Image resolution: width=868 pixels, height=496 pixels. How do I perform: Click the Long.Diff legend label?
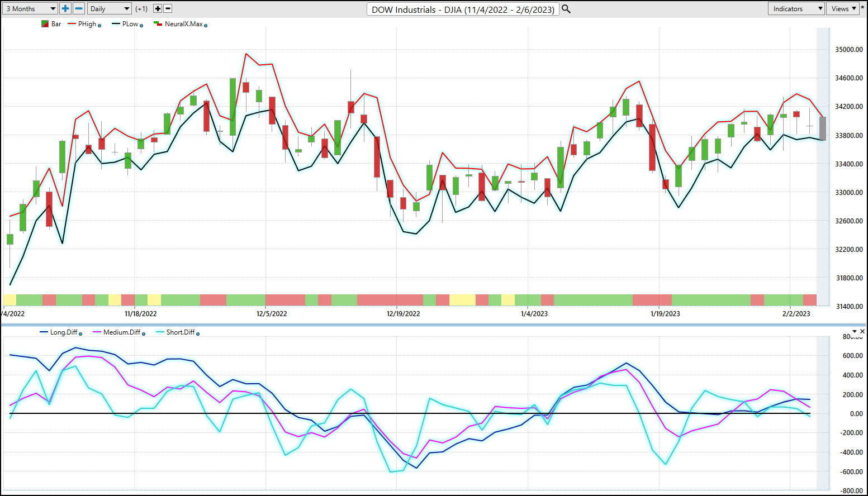click(64, 332)
